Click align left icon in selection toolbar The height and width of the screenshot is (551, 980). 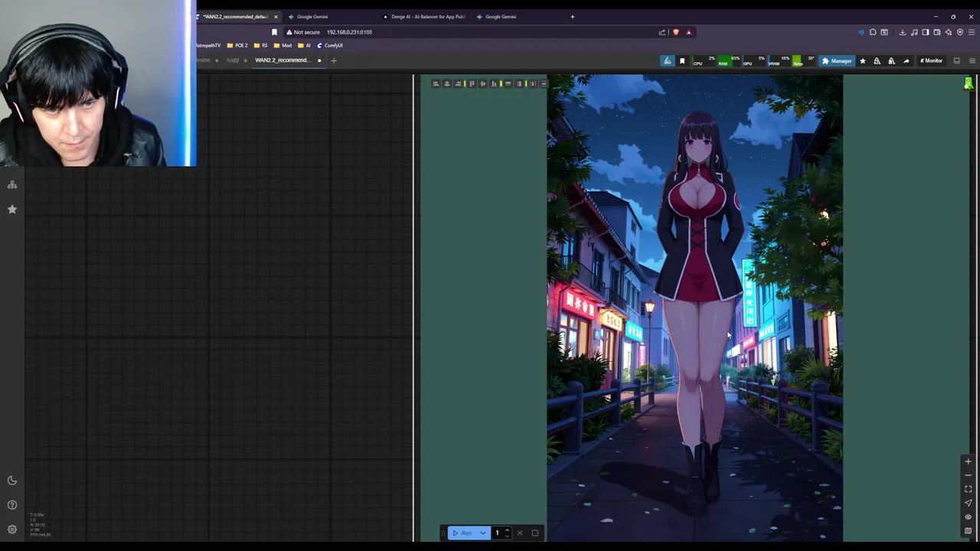[x=436, y=83]
